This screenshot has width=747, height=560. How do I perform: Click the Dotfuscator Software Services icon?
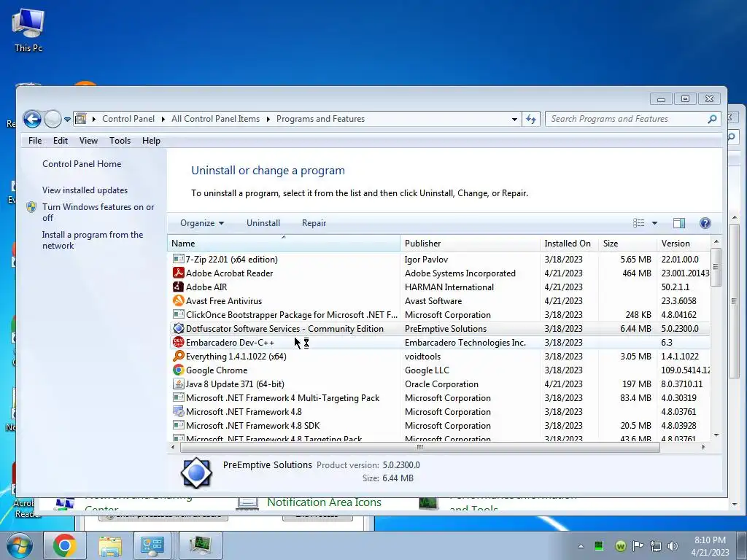178,328
